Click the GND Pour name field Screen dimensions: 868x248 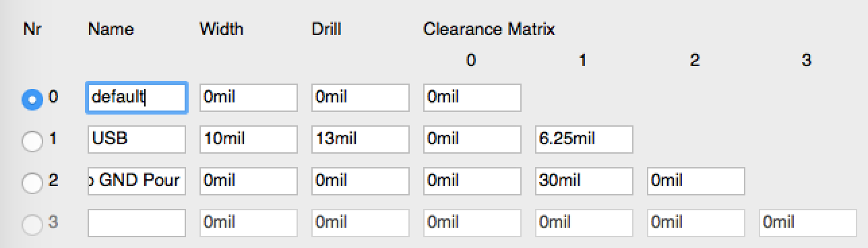(137, 181)
